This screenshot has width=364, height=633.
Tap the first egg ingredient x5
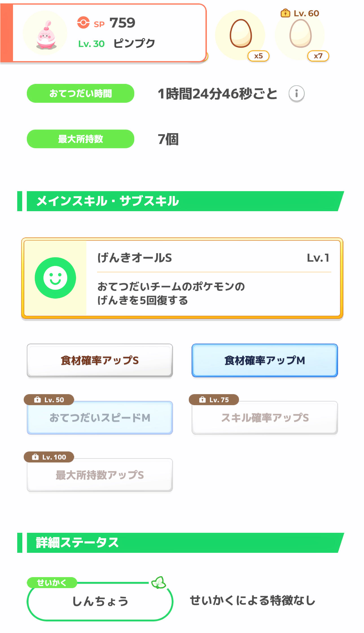click(x=240, y=34)
